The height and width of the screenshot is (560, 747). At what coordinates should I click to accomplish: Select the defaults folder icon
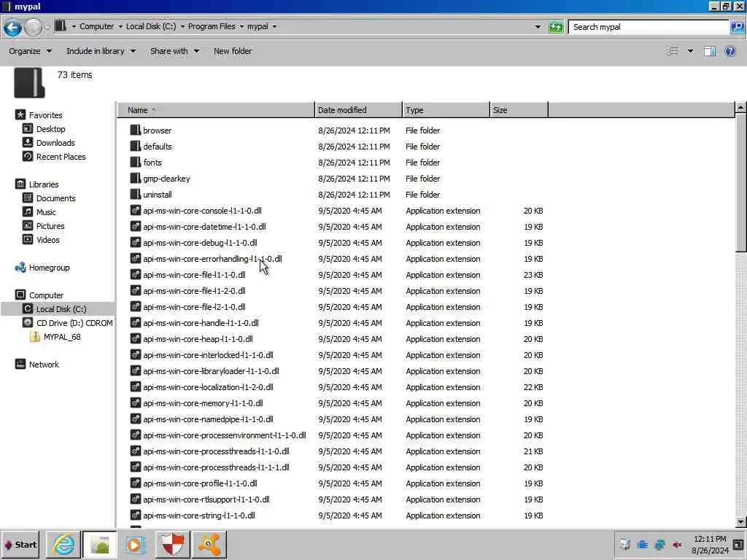coord(135,146)
